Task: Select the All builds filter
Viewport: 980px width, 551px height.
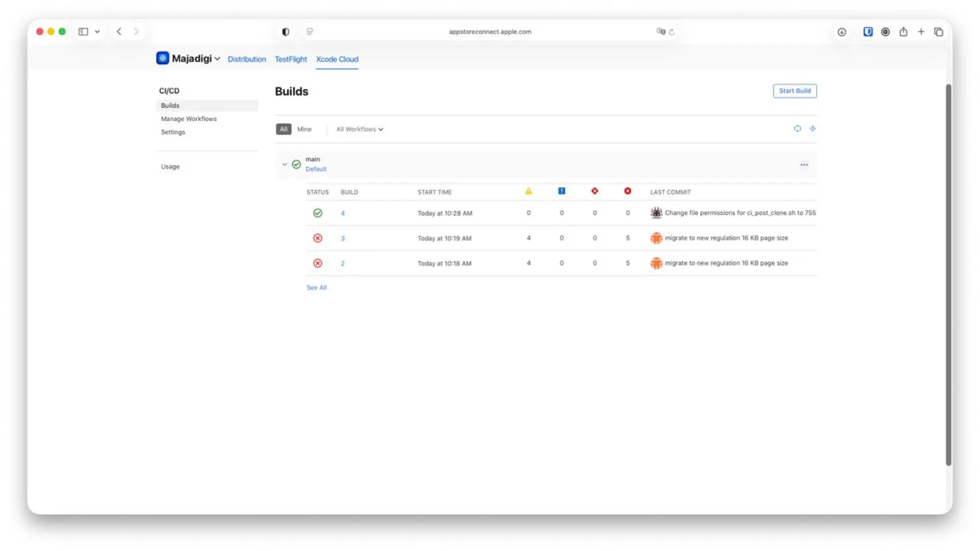Action: coord(283,129)
